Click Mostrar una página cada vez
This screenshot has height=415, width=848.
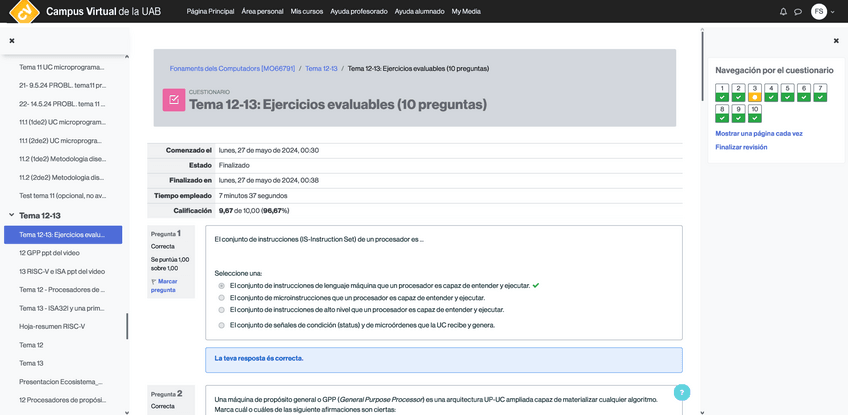(758, 133)
